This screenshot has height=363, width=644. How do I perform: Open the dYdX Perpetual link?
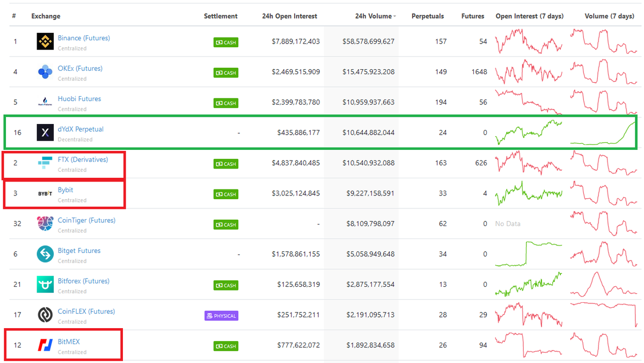tap(80, 129)
